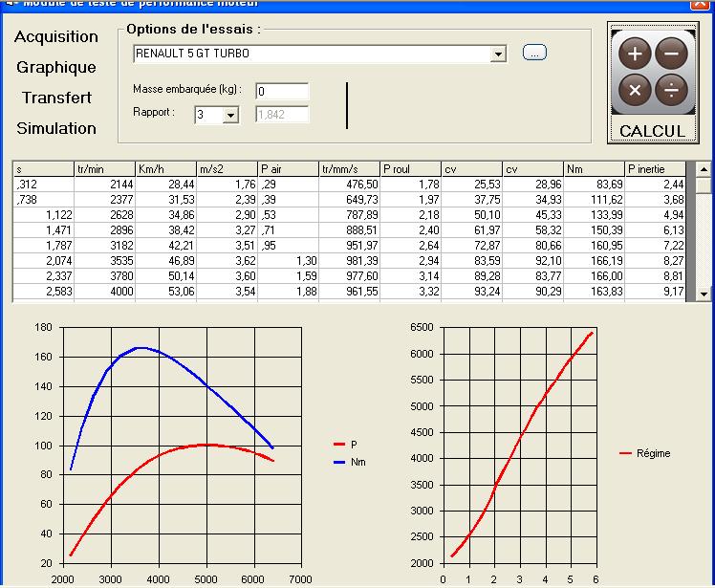
Task: Select the tr/min column header
Action: point(104,169)
